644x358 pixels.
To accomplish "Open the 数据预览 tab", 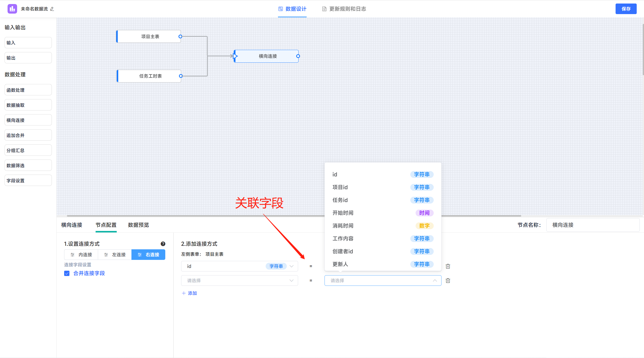I will (138, 225).
